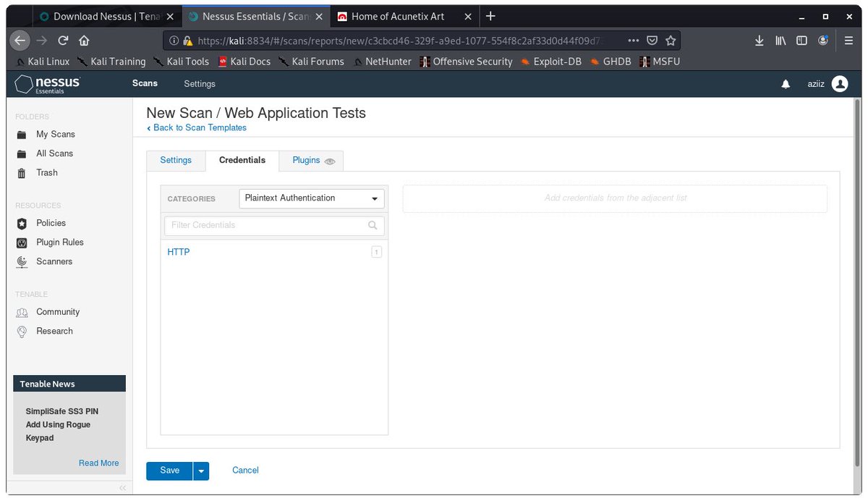Open a new browser tab with plus
This screenshot has width=868, height=501.
tap(490, 16)
